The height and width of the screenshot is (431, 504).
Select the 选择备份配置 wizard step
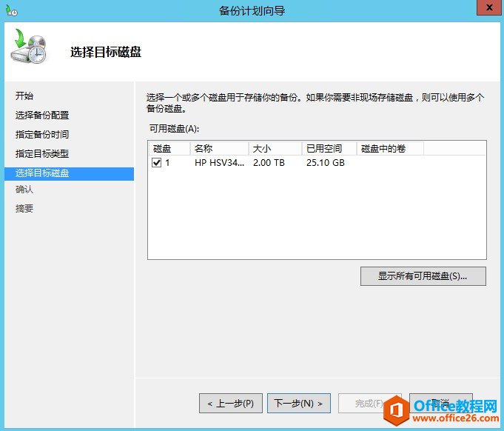tap(42, 115)
